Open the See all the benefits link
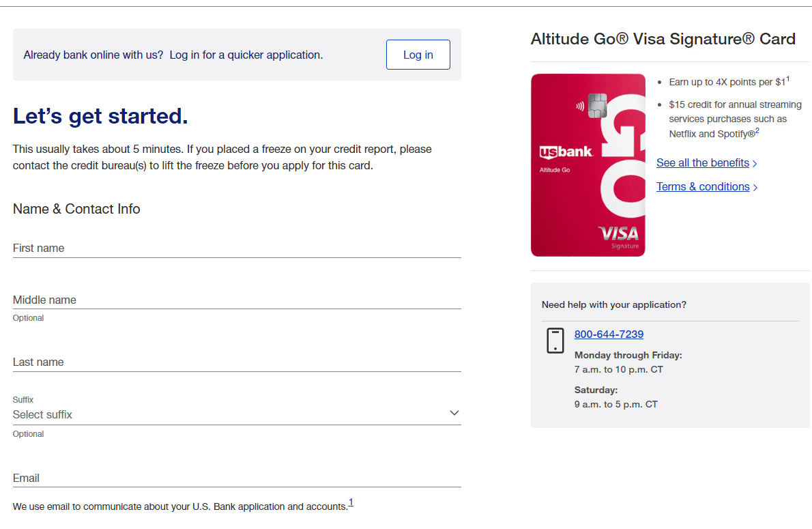 click(703, 162)
